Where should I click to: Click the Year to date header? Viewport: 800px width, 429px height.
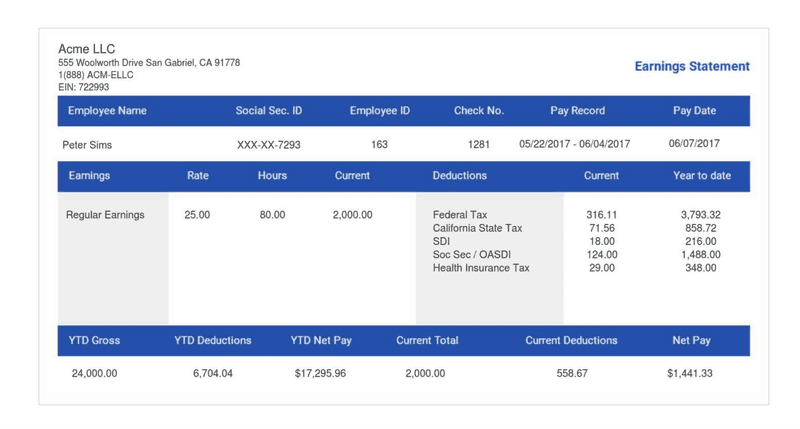[x=701, y=176]
